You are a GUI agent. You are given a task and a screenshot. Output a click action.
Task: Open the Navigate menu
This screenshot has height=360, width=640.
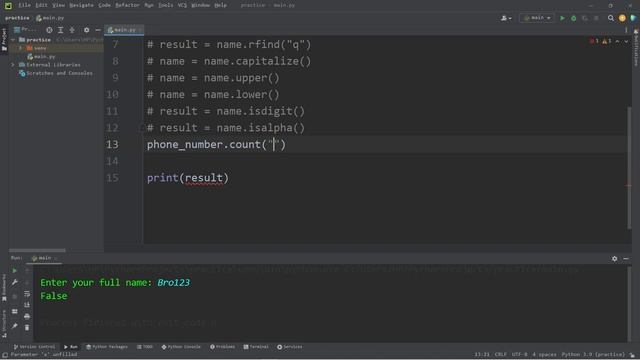coord(82,5)
